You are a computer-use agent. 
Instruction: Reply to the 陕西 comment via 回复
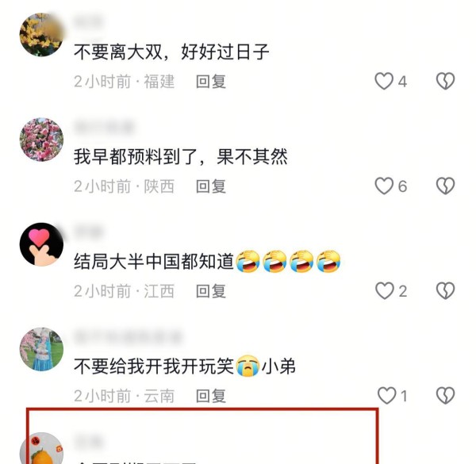pyautogui.click(x=211, y=186)
